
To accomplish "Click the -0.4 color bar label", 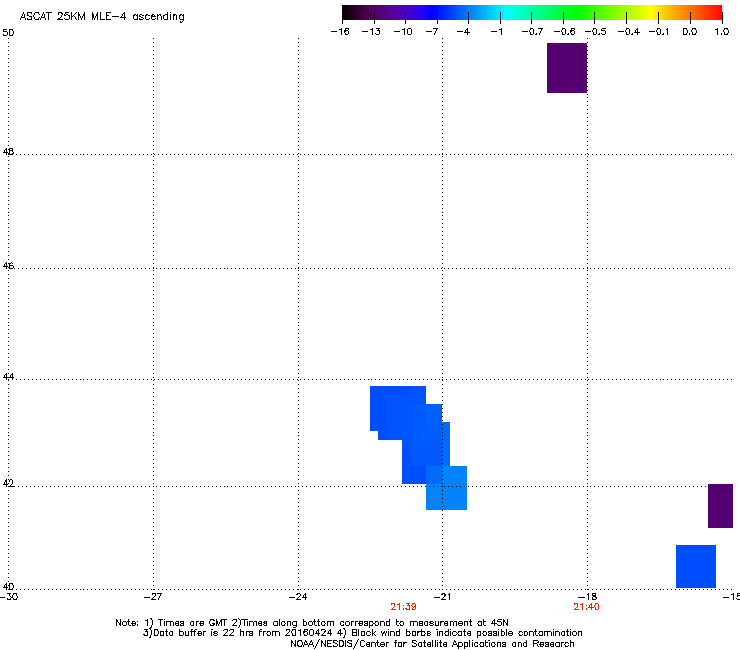I will 629,32.
